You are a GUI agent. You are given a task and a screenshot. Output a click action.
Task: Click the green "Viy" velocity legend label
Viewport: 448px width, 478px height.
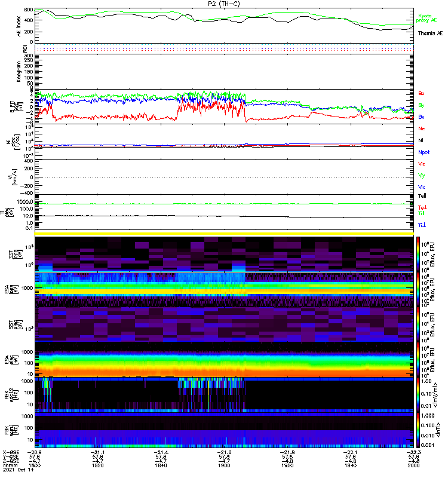tap(421, 176)
